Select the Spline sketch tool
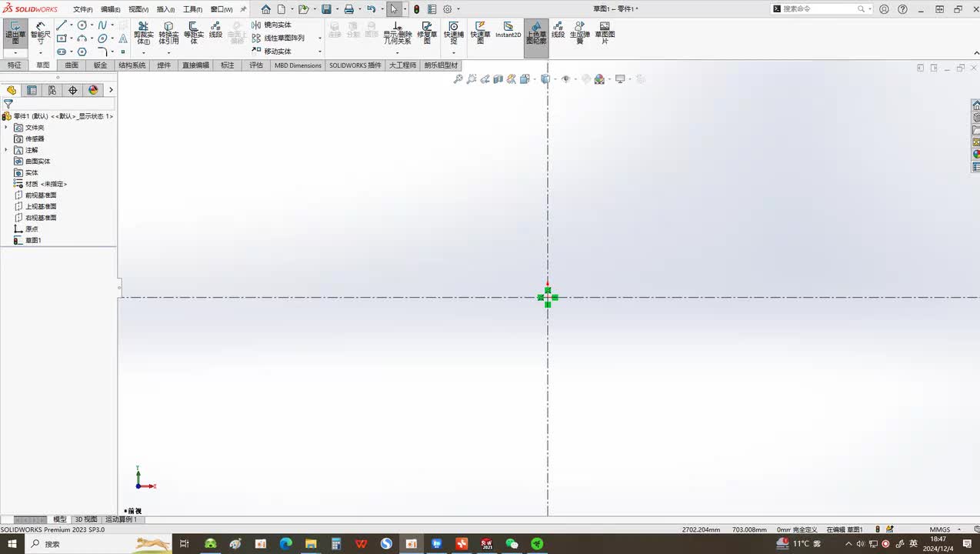Viewport: 980px width, 554px height. pos(102,25)
